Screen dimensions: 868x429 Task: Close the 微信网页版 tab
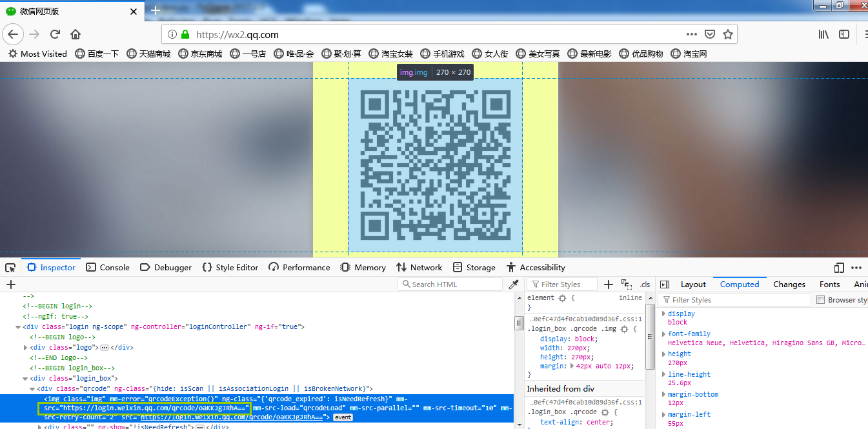pos(134,11)
